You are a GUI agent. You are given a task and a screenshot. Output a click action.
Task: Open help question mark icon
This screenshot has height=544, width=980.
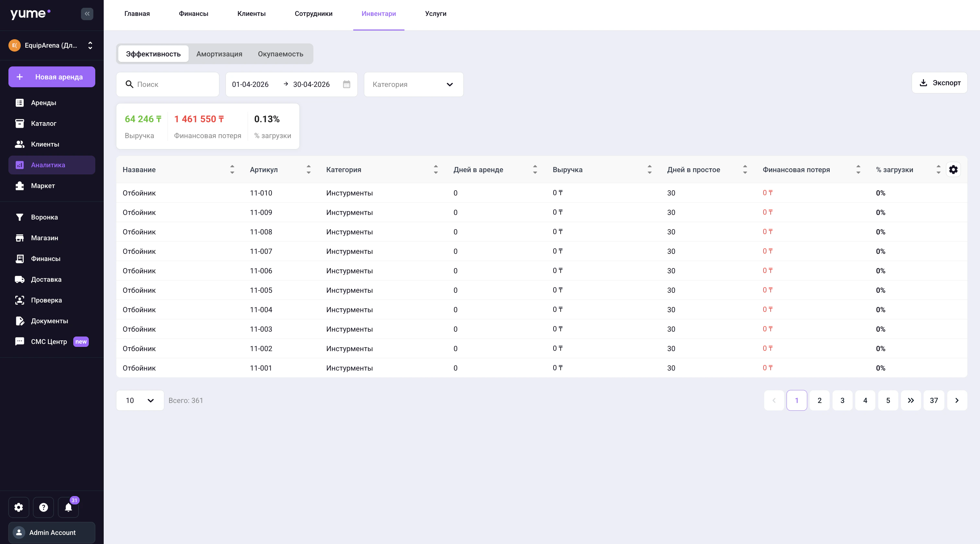tap(43, 507)
